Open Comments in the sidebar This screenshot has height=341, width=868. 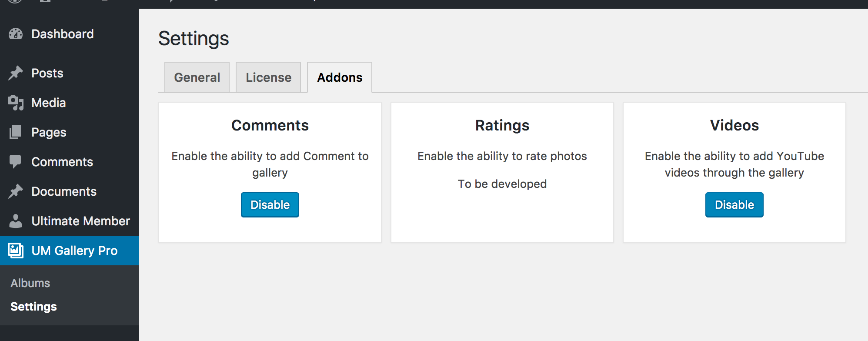(x=70, y=162)
